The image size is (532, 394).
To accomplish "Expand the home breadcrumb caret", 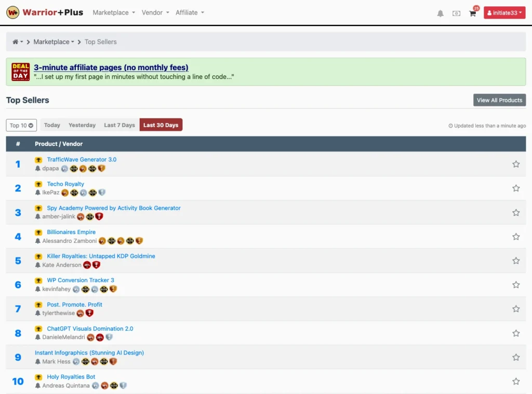I will 22,42.
